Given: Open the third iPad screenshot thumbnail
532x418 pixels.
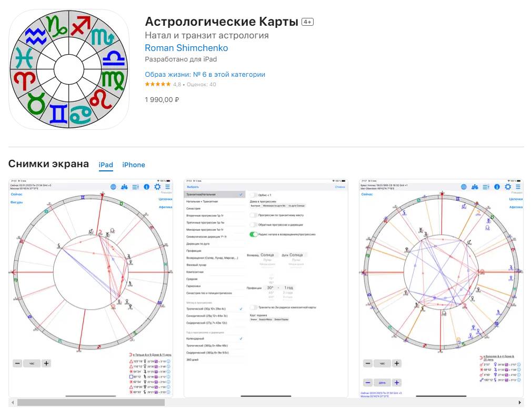Looking at the screenshot, I should [441, 288].
